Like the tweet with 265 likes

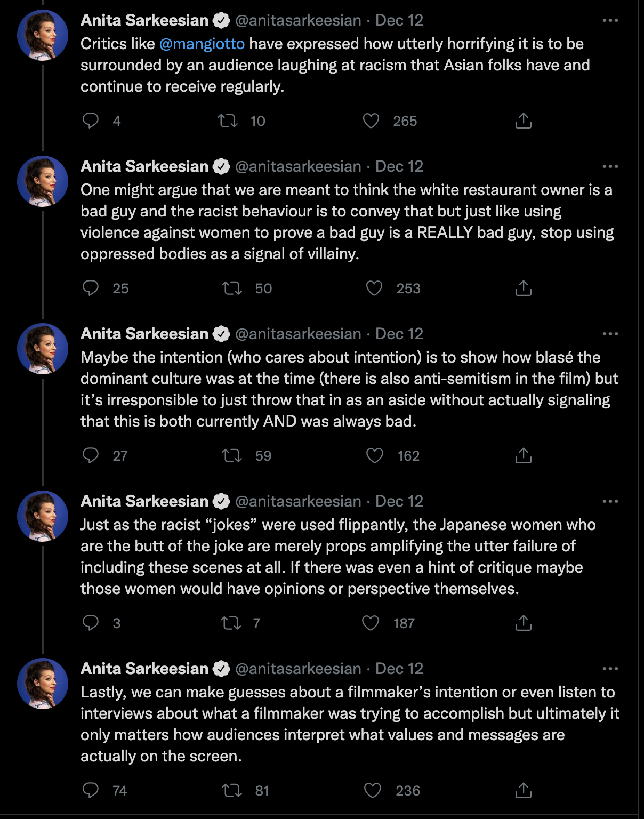371,121
